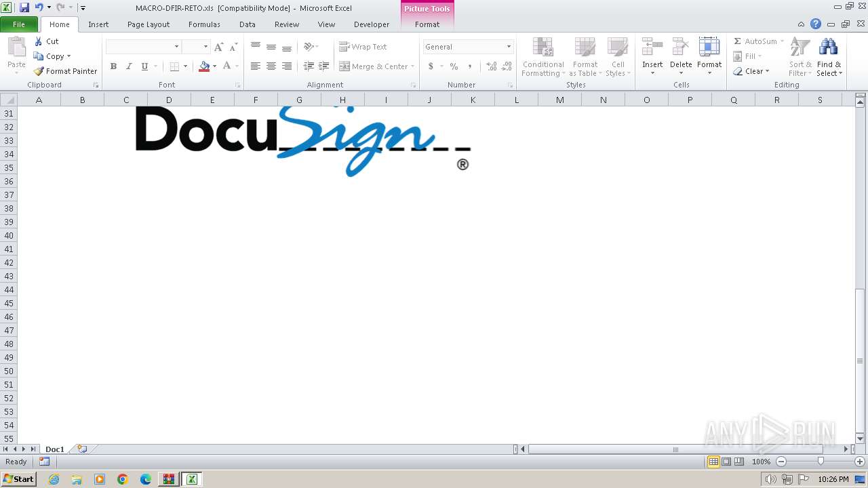868x488 pixels.
Task: Apply Accounting dollar format
Action: point(431,66)
